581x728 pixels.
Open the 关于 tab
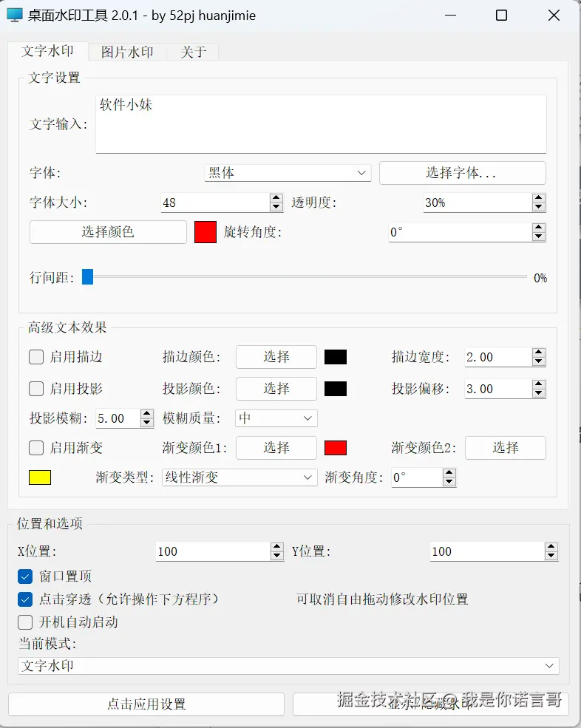coord(193,52)
